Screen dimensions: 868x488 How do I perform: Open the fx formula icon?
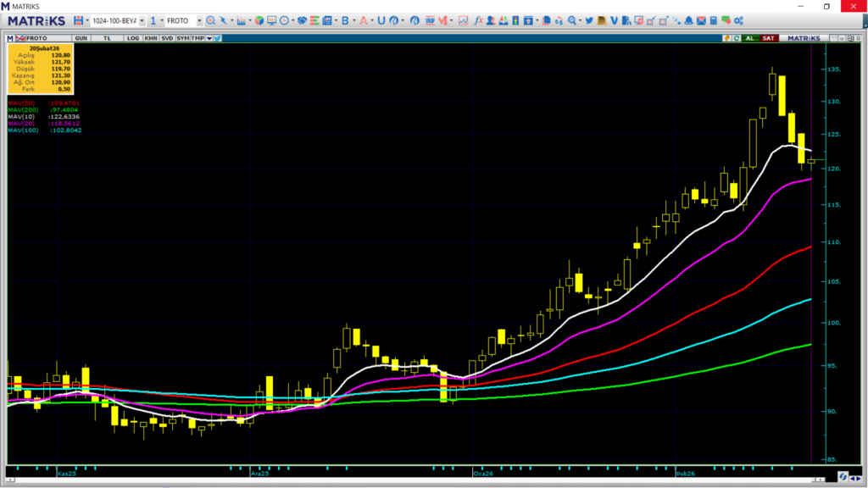[478, 20]
